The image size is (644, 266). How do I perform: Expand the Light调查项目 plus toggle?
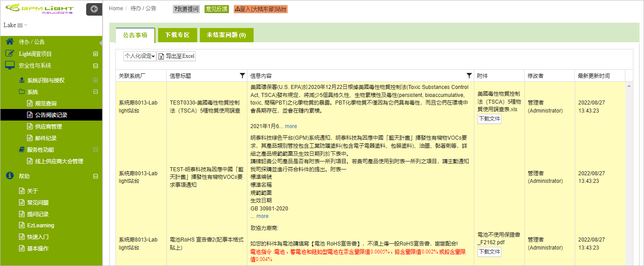(95, 54)
